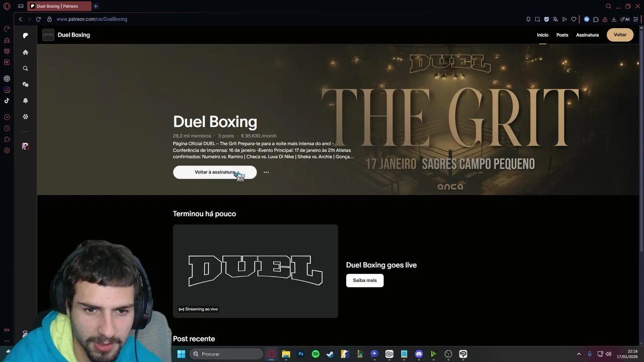Open the browser tab search magnifier
This screenshot has width=644, height=362.
[x=608, y=6]
